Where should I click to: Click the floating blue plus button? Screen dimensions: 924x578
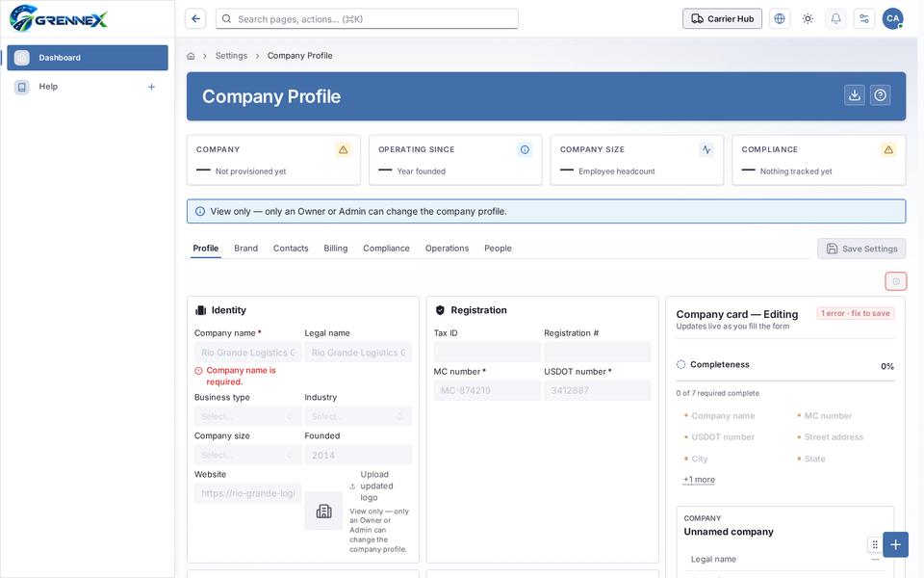pos(896,545)
